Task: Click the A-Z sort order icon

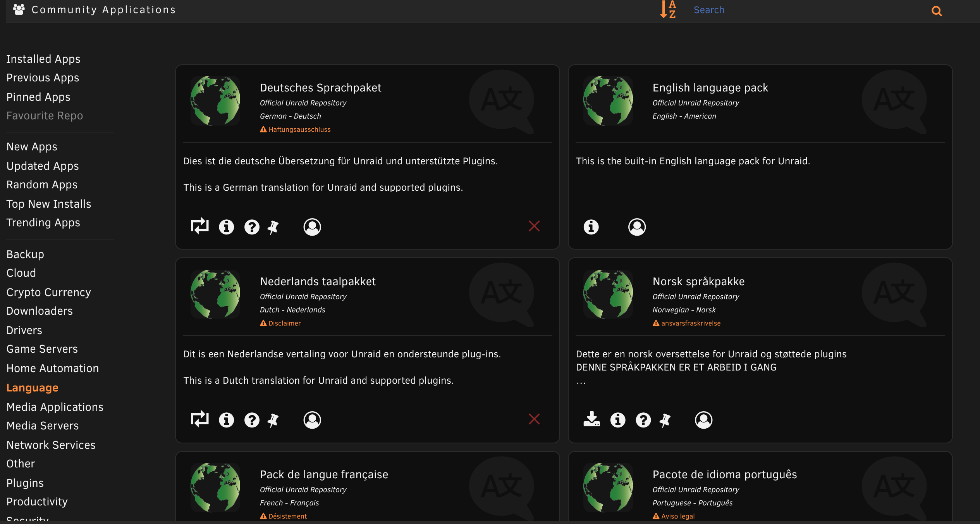Action: point(668,10)
